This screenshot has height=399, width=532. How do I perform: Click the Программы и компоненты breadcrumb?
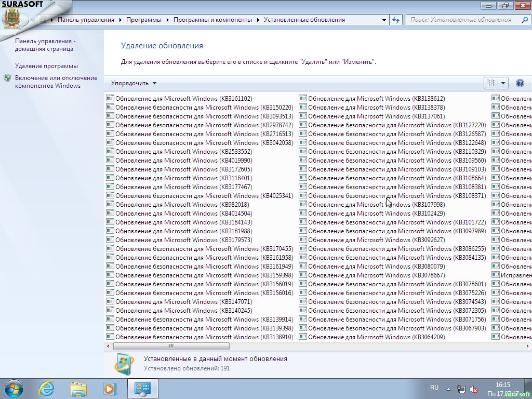[212, 20]
